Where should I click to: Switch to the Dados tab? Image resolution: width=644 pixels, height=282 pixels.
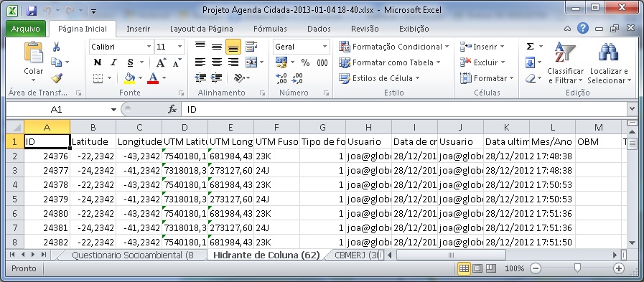point(319,29)
